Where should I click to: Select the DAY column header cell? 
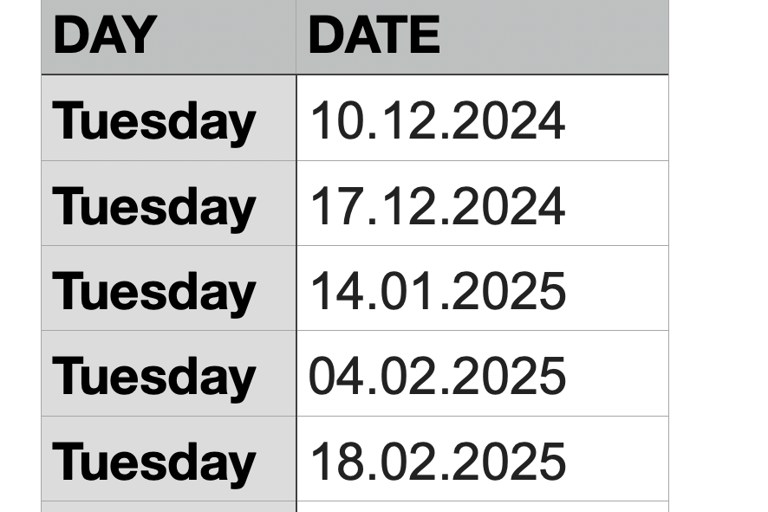click(169, 37)
